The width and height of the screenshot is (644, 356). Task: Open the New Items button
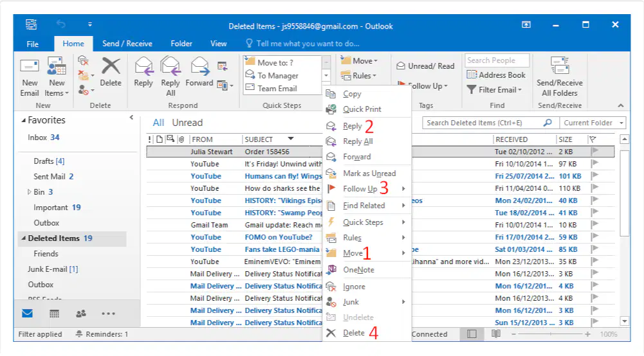57,78
